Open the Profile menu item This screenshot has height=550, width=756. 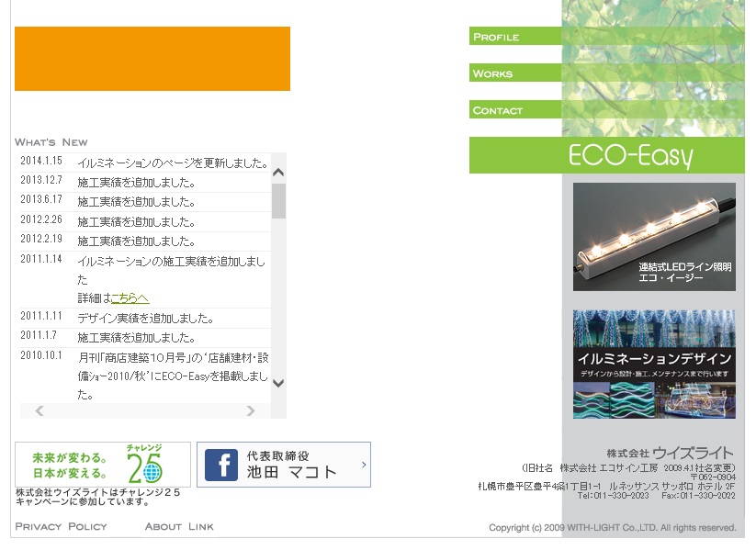click(x=515, y=36)
